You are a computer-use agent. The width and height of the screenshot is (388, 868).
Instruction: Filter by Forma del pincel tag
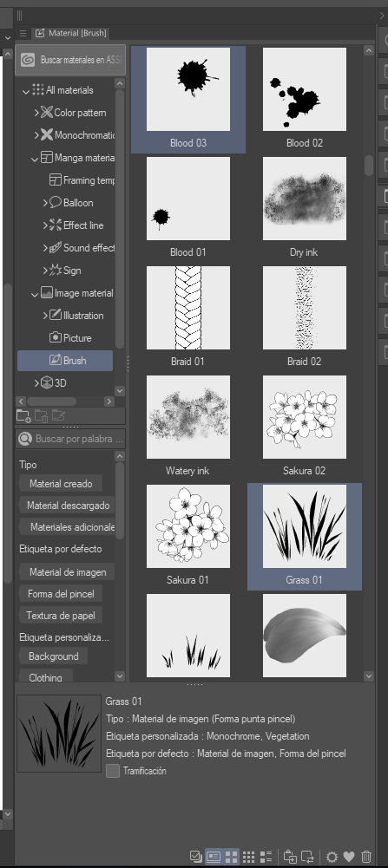click(61, 594)
